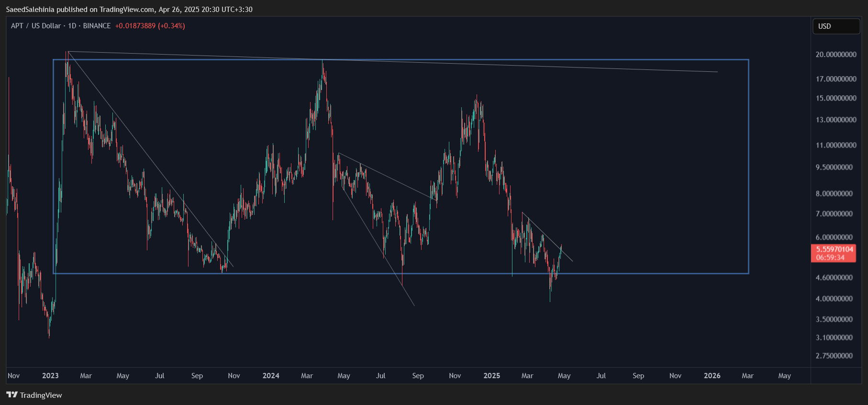Select the current price label 5.55970104
This screenshot has height=405, width=868.
(x=834, y=249)
